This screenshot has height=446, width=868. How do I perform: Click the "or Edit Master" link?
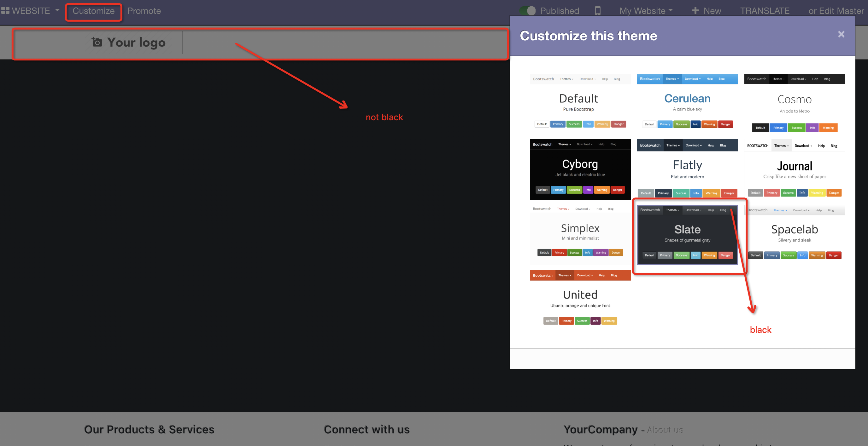(x=836, y=10)
